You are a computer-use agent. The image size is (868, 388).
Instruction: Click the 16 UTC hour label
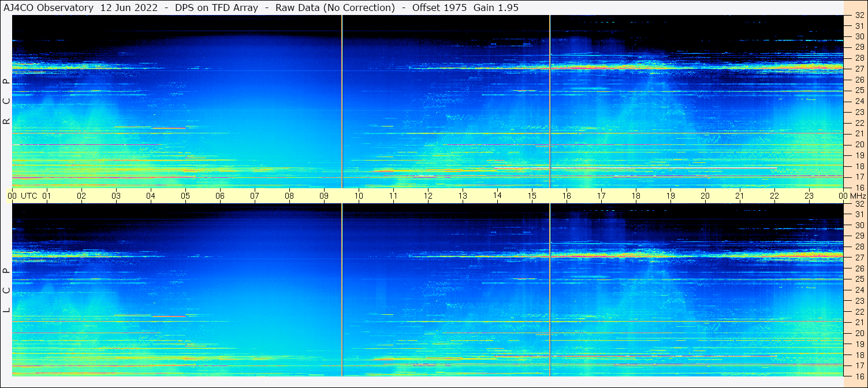click(x=567, y=196)
